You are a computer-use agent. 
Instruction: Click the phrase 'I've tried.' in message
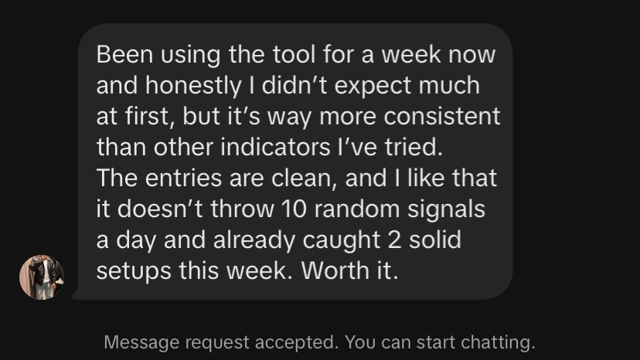point(390,147)
